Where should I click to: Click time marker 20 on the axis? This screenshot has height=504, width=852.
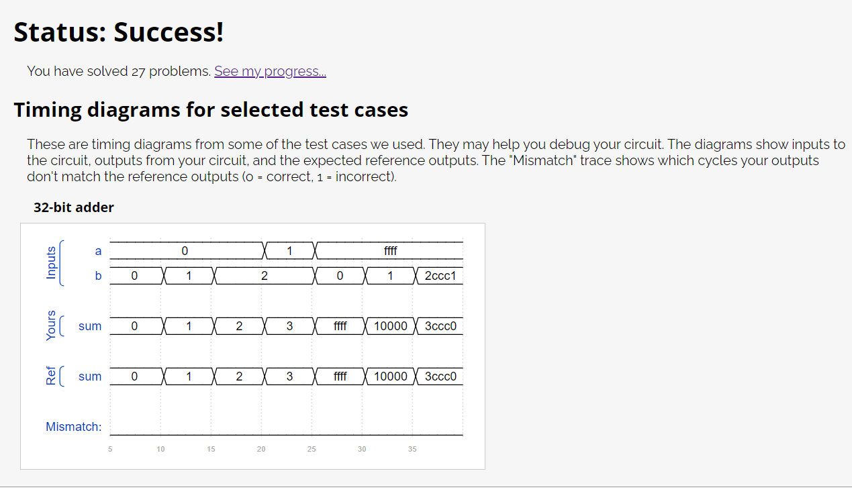[x=261, y=449]
